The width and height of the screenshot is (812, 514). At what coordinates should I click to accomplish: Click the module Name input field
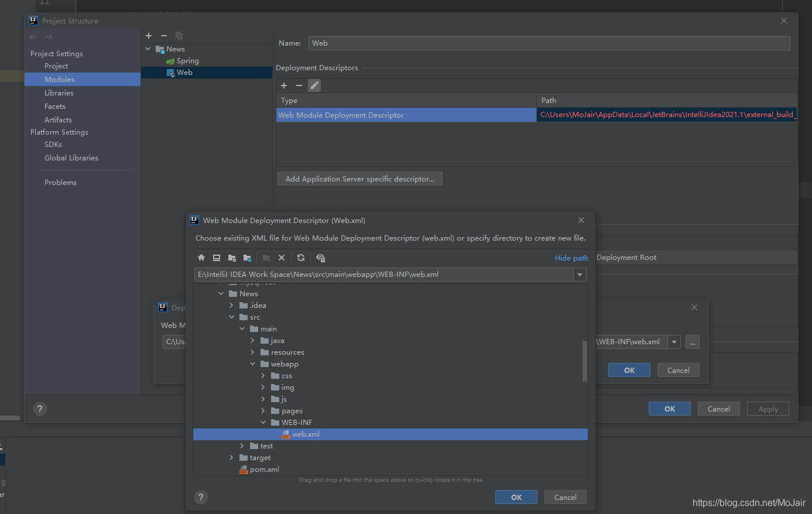(549, 43)
